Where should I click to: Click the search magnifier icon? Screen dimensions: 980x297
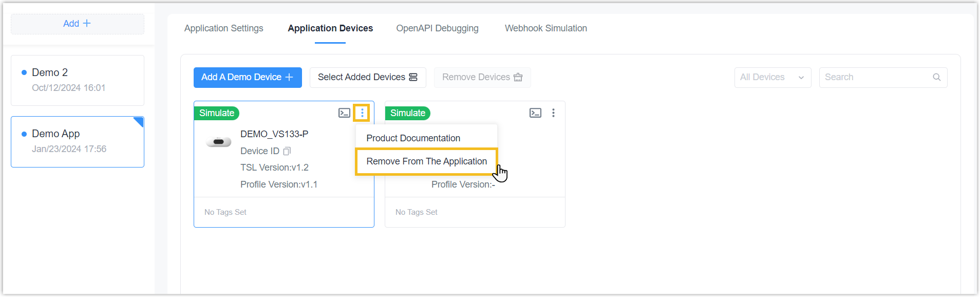click(x=936, y=77)
